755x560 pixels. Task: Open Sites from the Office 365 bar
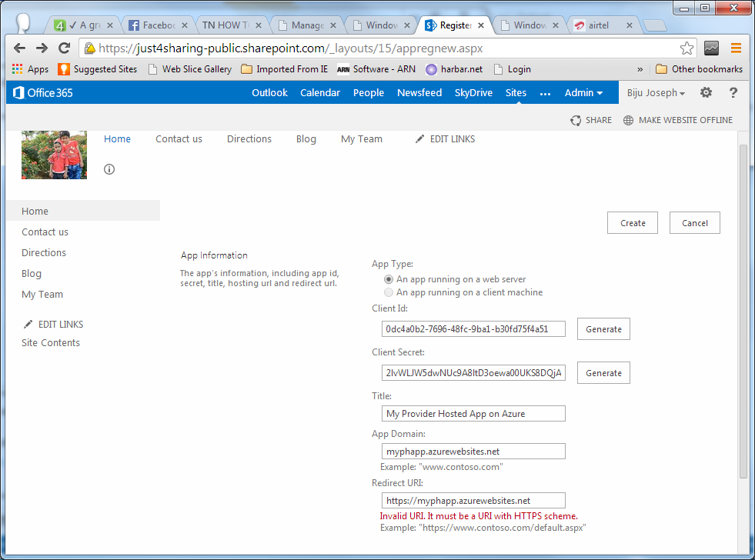point(516,93)
